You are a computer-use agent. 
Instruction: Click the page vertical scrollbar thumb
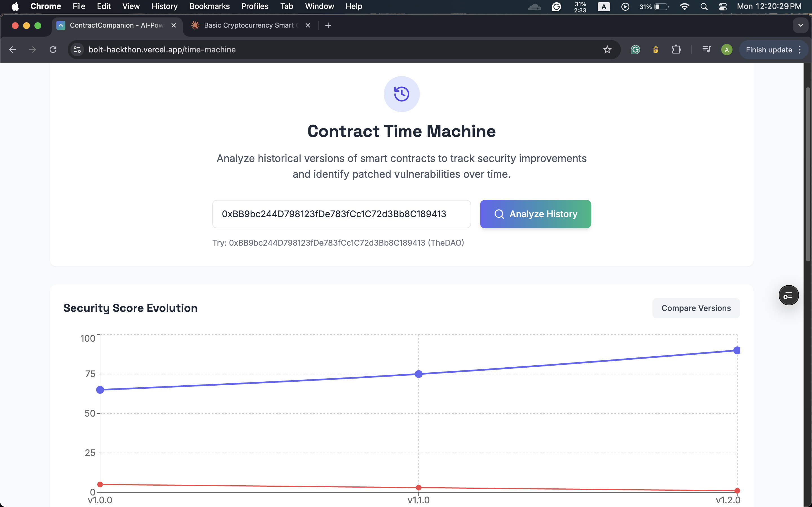(808, 174)
